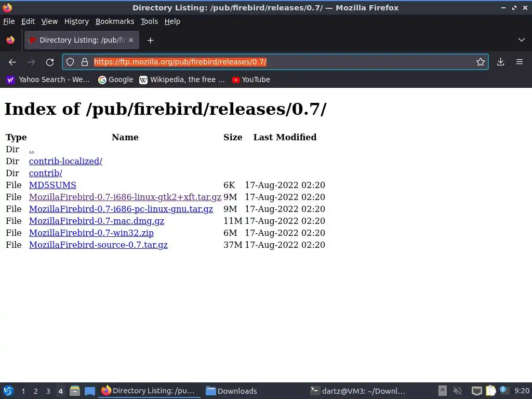The image size is (532, 399).
Task: Bookmark this page with star icon
Action: (x=480, y=62)
